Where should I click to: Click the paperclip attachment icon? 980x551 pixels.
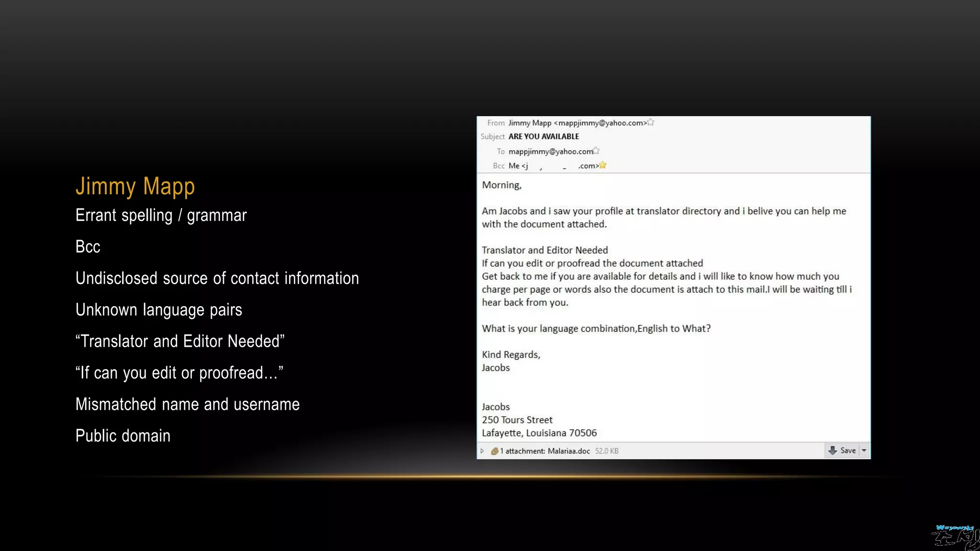tap(494, 451)
